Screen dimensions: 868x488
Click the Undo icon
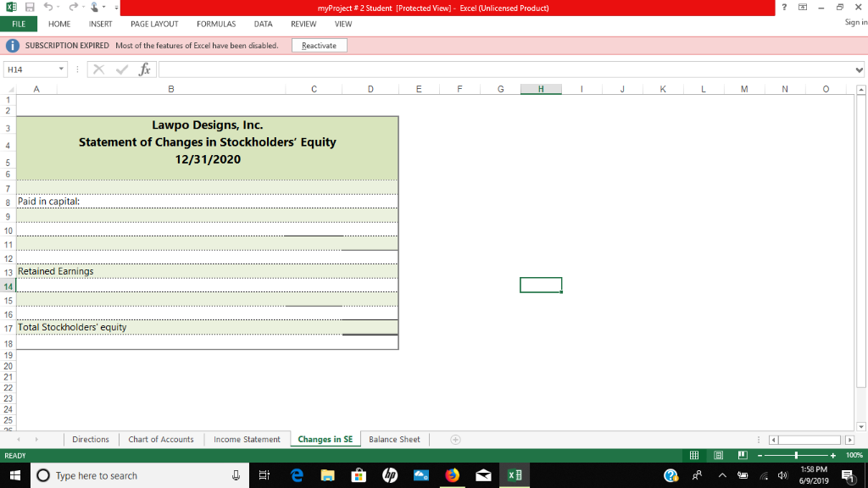click(x=48, y=7)
